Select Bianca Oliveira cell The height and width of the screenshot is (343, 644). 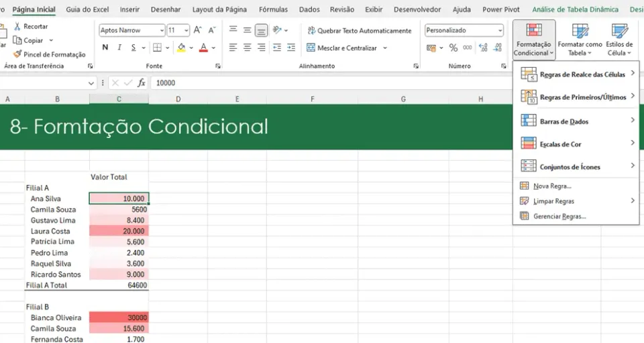[x=57, y=318]
